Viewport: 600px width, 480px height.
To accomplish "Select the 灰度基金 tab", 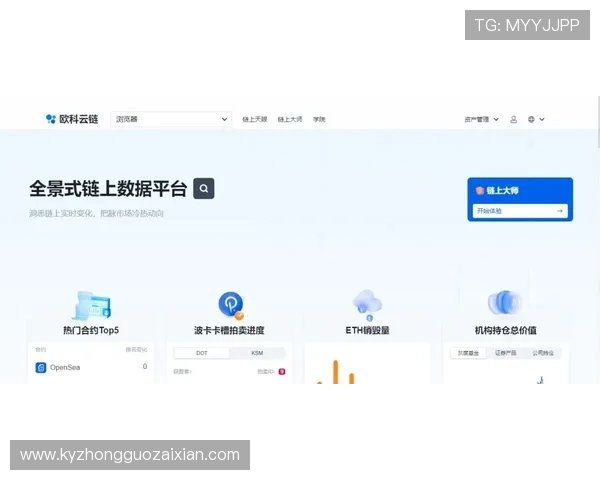I will (468, 353).
